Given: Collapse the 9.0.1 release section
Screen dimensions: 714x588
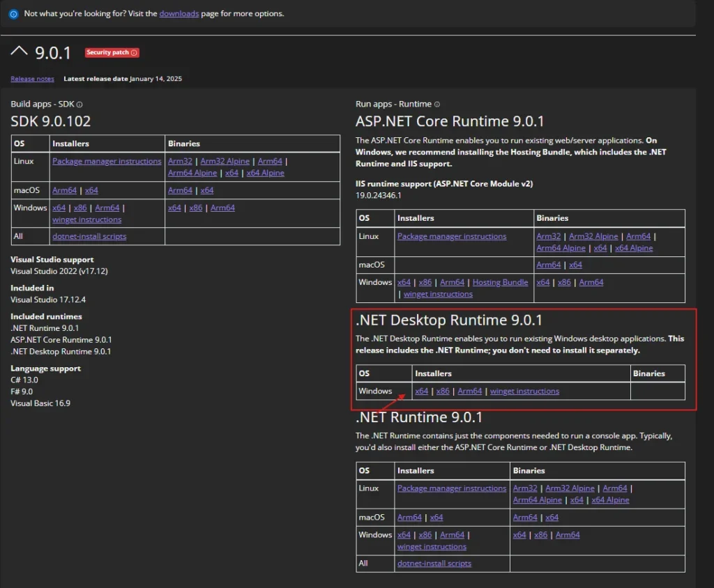Looking at the screenshot, I should [x=18, y=50].
